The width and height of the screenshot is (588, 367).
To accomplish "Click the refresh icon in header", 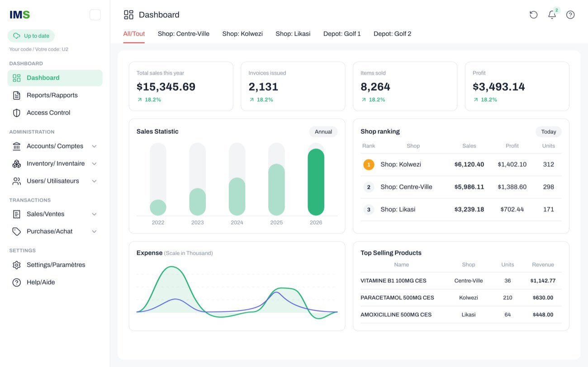I will tap(534, 14).
